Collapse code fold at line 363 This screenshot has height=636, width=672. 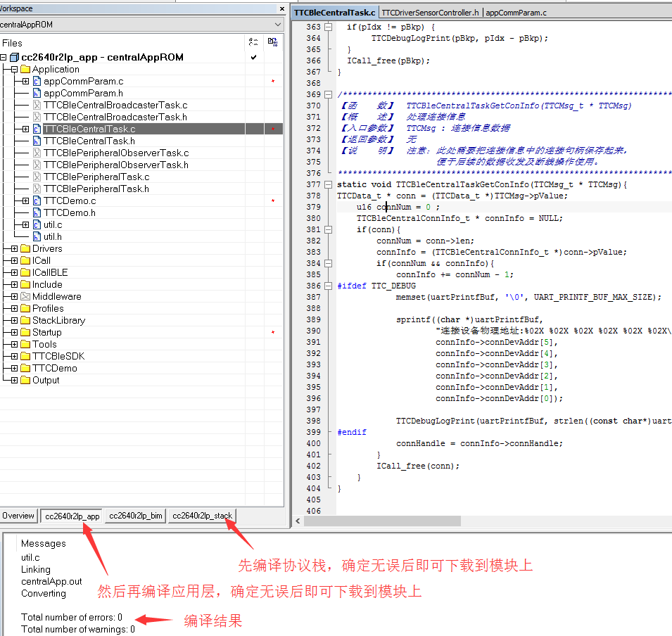(x=329, y=27)
